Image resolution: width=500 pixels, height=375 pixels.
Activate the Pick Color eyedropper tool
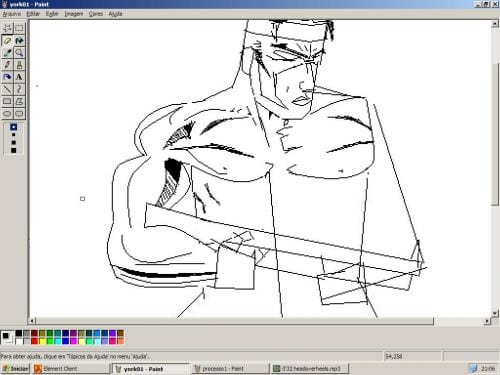7,53
